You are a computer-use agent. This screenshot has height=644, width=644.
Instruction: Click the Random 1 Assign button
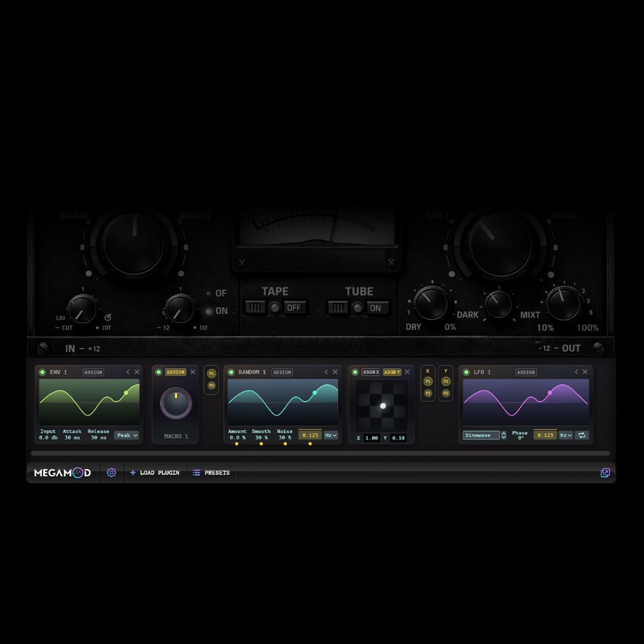[282, 372]
